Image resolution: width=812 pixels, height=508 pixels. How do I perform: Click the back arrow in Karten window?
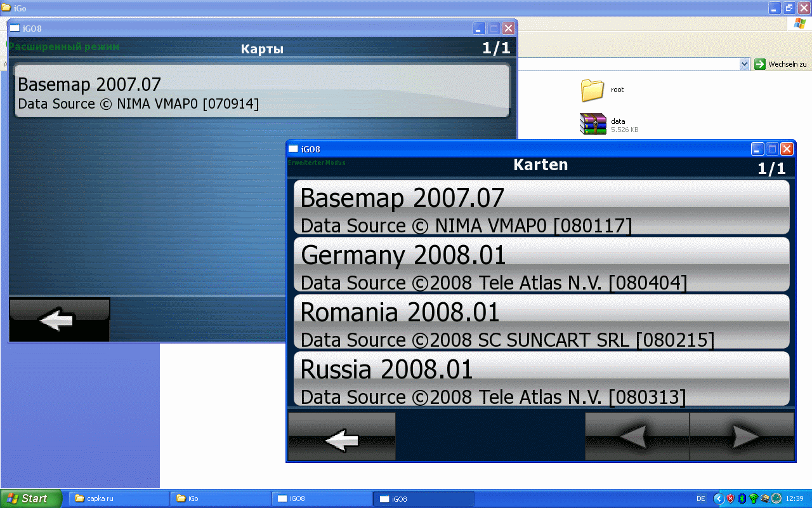click(x=342, y=436)
